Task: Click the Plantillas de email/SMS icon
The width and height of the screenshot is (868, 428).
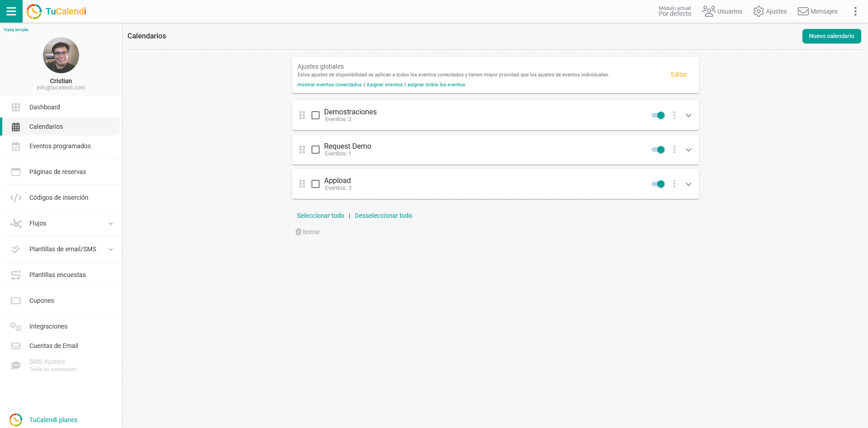Action: click(x=16, y=249)
